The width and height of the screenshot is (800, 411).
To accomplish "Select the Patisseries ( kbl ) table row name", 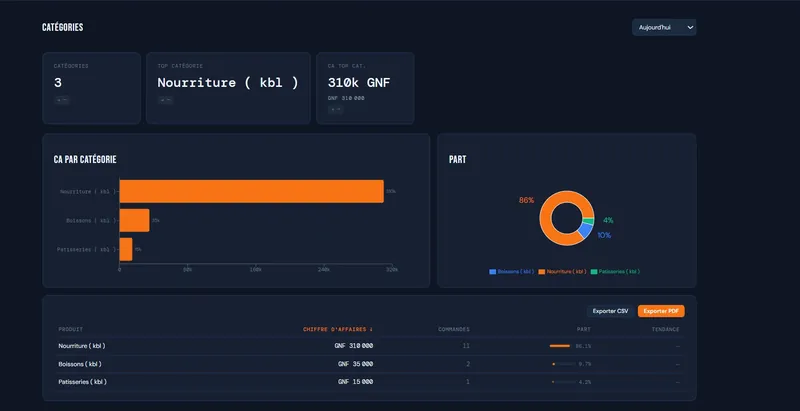I will click(82, 381).
